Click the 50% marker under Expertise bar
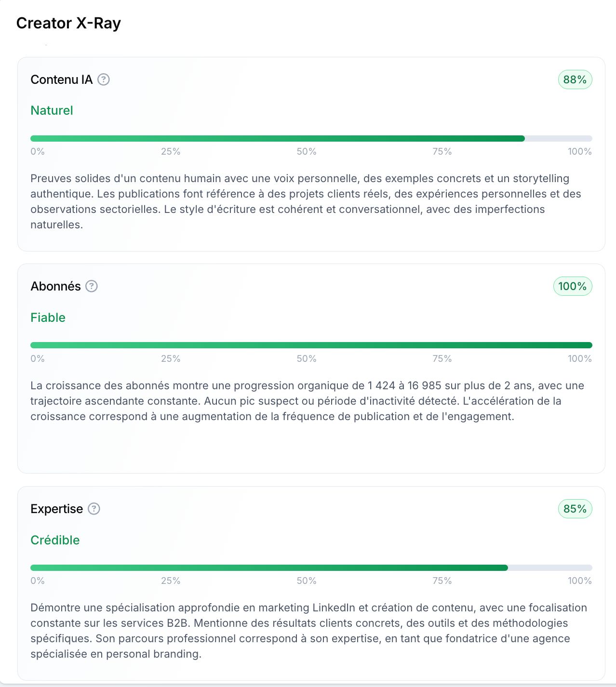The image size is (616, 687). (x=307, y=581)
